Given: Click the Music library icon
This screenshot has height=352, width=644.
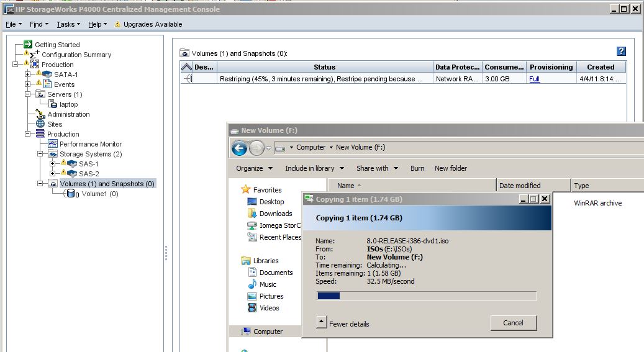Looking at the screenshot, I should point(252,284).
